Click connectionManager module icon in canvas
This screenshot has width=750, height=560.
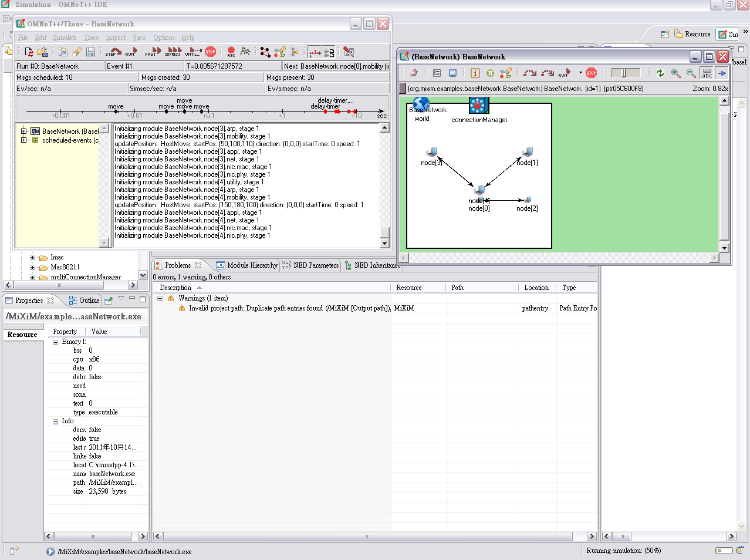point(479,105)
